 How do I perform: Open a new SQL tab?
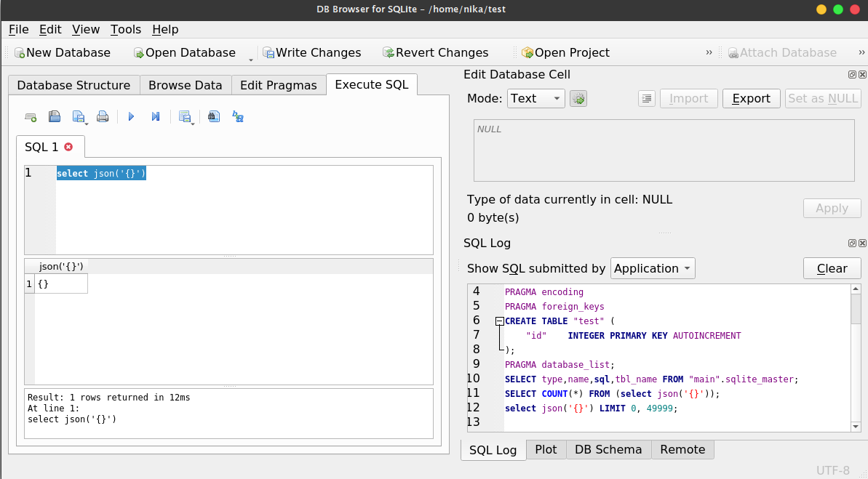coord(31,116)
